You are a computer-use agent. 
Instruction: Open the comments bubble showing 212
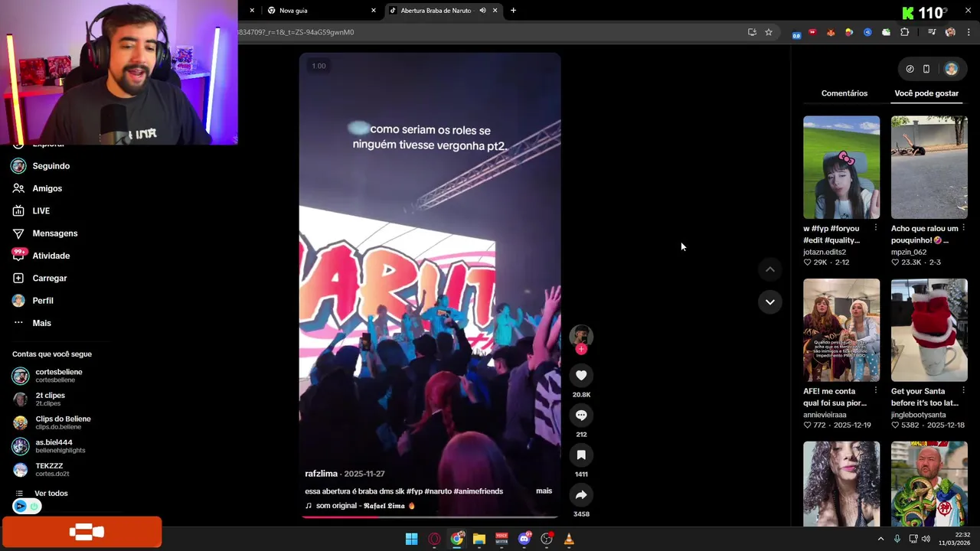click(581, 415)
